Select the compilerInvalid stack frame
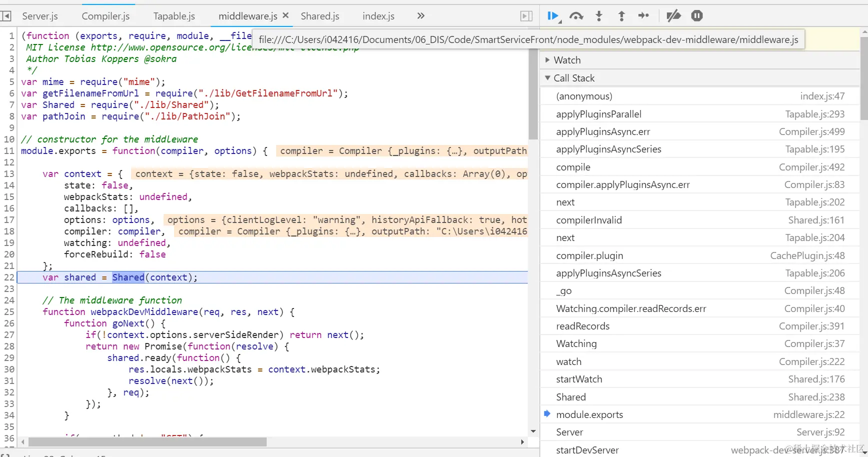868x457 pixels. pyautogui.click(x=700, y=220)
